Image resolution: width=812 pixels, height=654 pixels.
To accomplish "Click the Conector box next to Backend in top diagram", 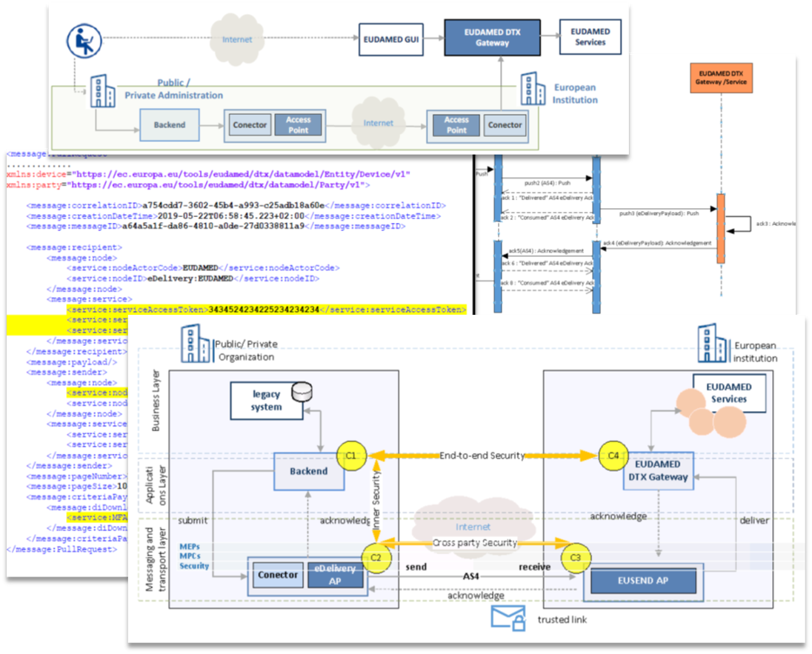I will pyautogui.click(x=250, y=124).
